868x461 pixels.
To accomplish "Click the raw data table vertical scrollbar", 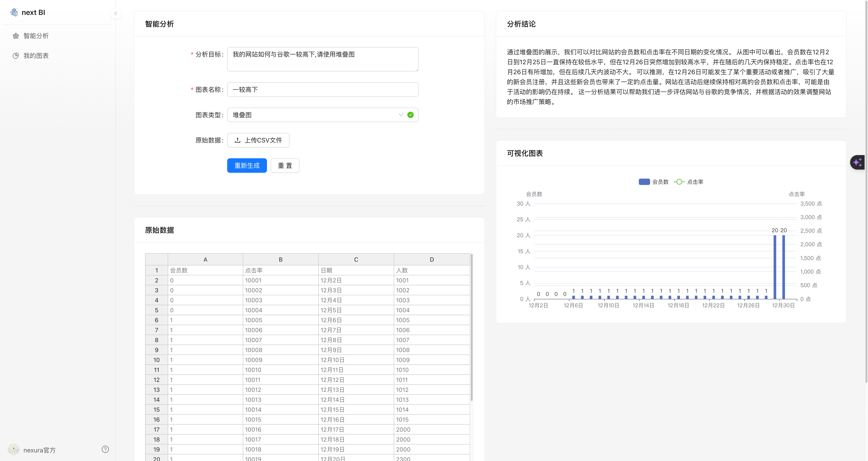I will (471, 327).
